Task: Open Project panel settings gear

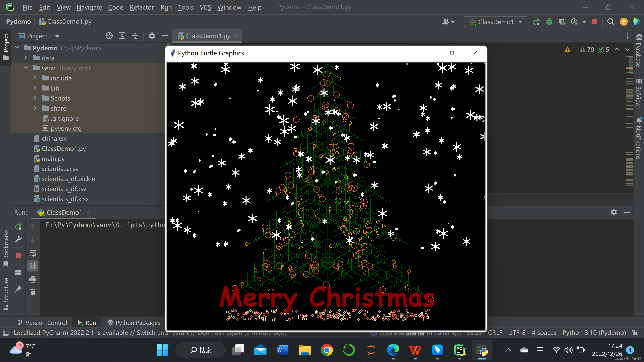Action: (152, 36)
